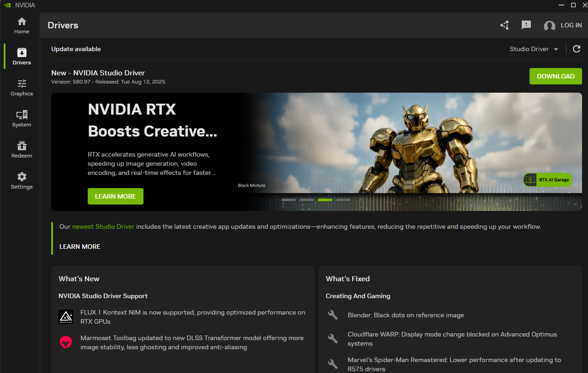The height and width of the screenshot is (373, 588).
Task: Collapse the Studio Driver type menu
Action: (556, 49)
